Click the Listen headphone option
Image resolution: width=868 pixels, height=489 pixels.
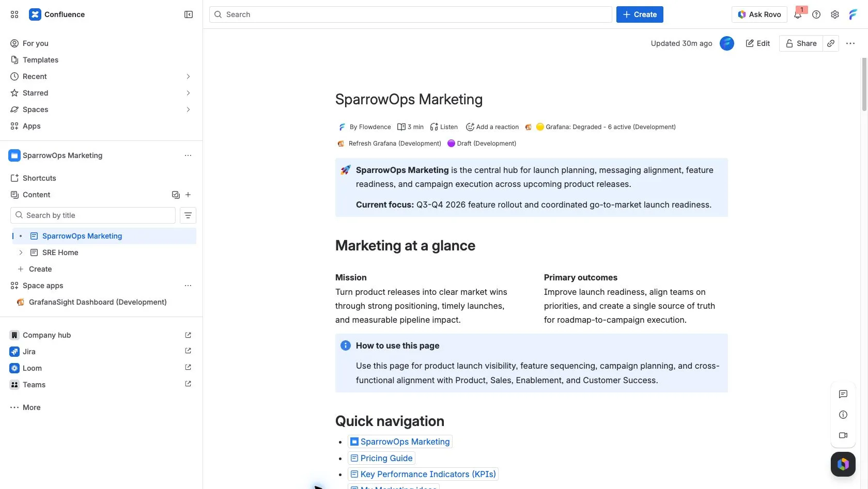(x=444, y=127)
